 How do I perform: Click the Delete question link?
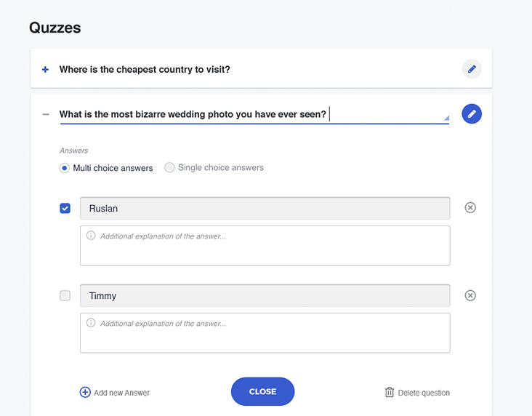tap(424, 393)
